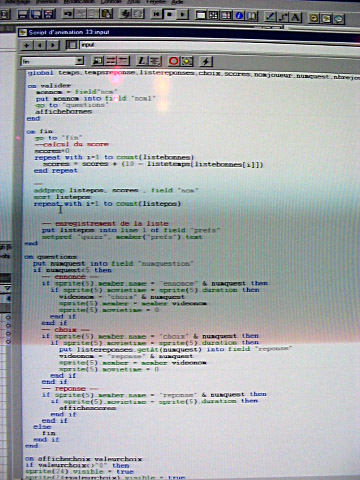Comment selected lines using comment icon
The height and width of the screenshot is (480, 360).
click(111, 61)
